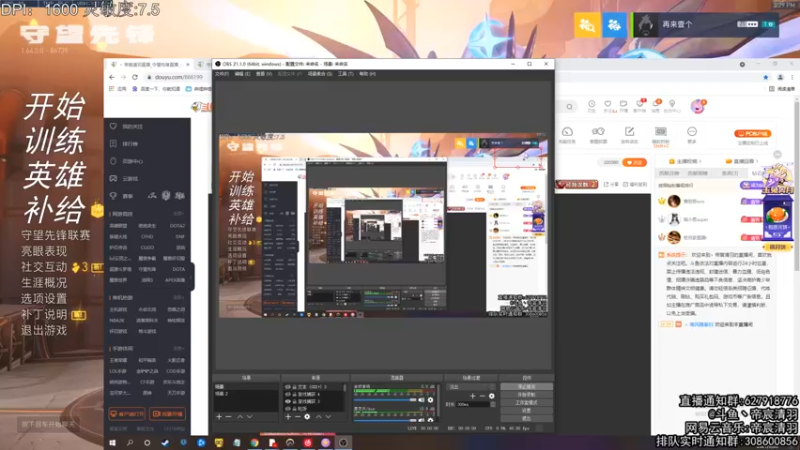The width and height of the screenshot is (800, 450).
Task: Reload the Douyu page in browser
Action: (135, 77)
